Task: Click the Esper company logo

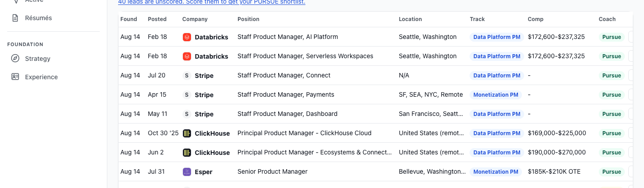Action: 187,172
